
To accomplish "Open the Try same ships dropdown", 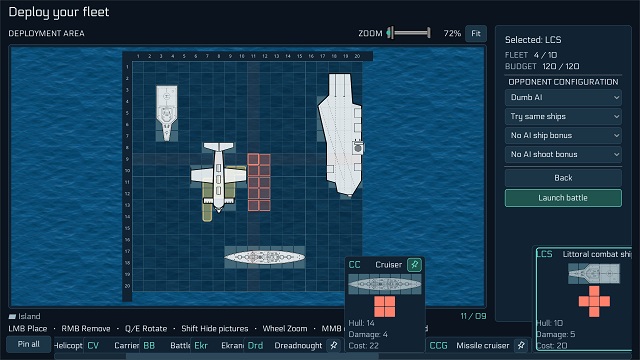I will click(563, 116).
